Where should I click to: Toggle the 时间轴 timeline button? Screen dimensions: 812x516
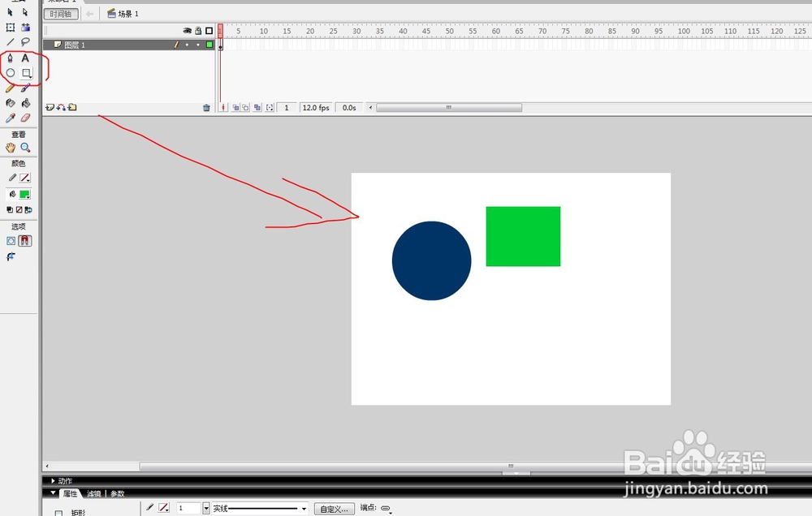[61, 14]
